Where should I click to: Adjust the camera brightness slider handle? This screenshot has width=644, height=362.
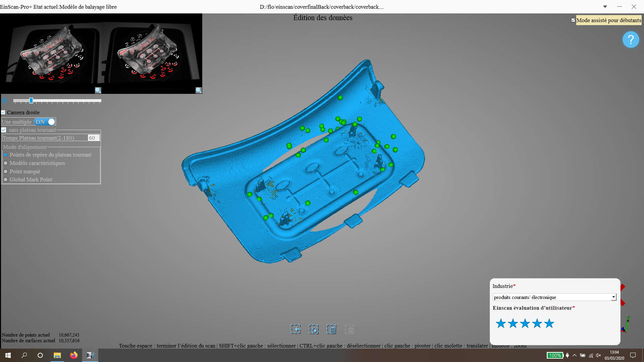click(x=31, y=101)
